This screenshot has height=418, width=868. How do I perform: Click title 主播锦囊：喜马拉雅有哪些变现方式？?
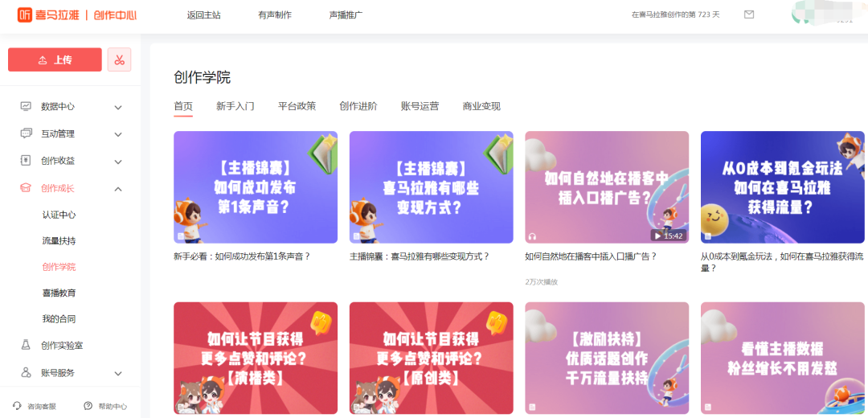pos(420,256)
